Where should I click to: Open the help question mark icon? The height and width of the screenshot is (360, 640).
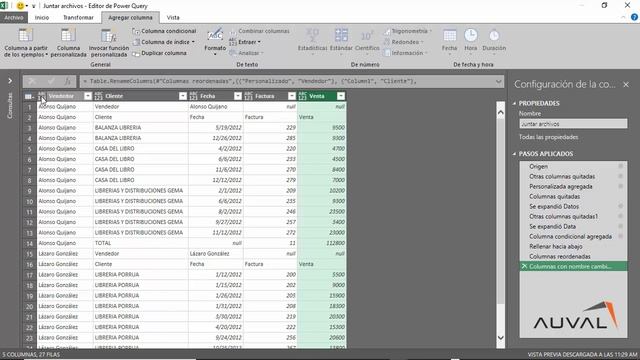(634, 18)
